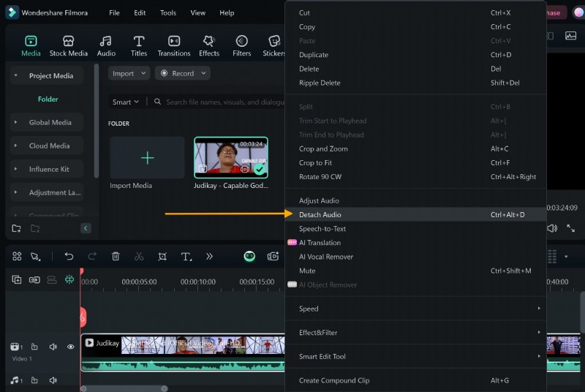585x392 pixels.
Task: Lock the audio track 1
Action: (x=34, y=380)
